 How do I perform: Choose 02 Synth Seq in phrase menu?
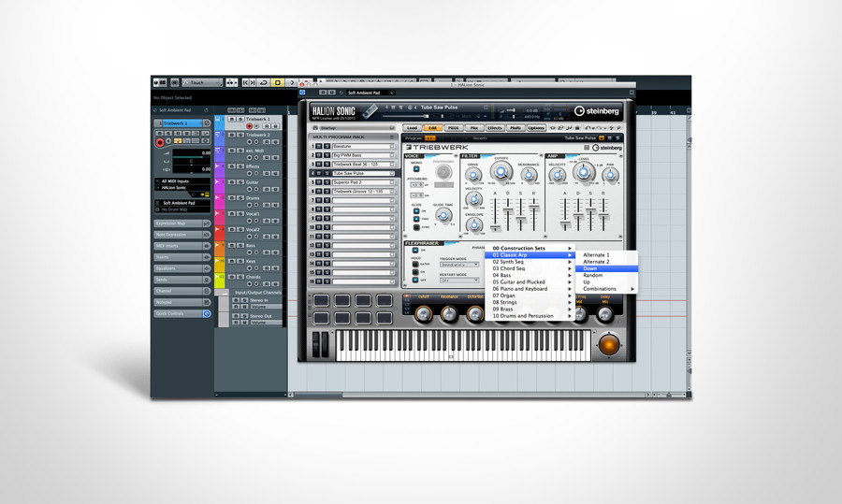tap(530, 262)
